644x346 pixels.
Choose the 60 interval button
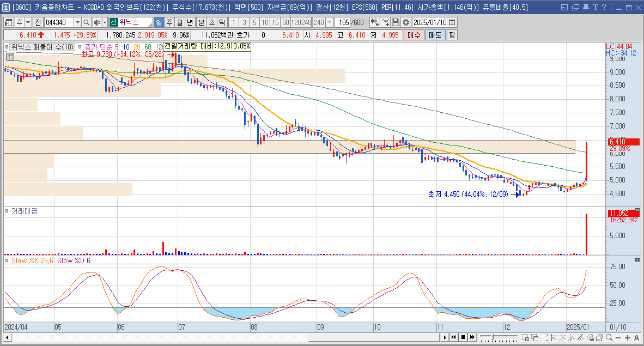285,22
